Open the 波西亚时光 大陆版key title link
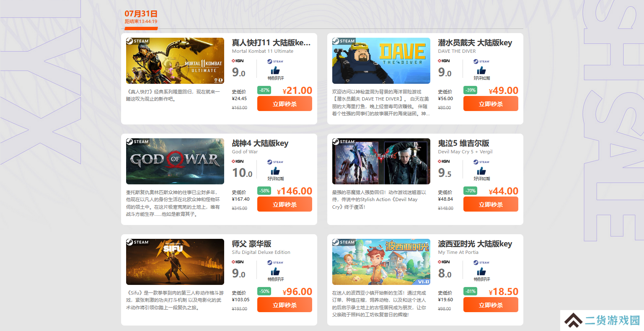The image size is (644, 331). 475,244
